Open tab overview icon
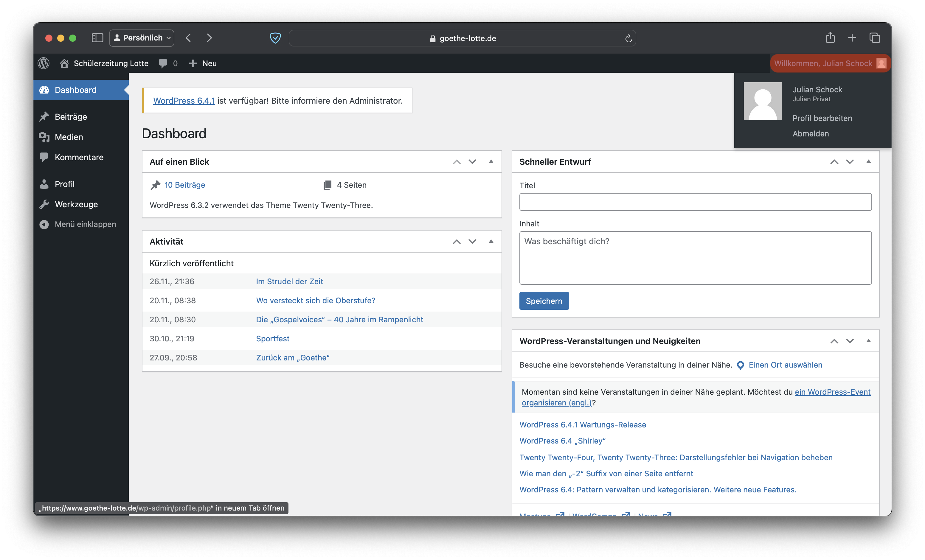 click(874, 38)
